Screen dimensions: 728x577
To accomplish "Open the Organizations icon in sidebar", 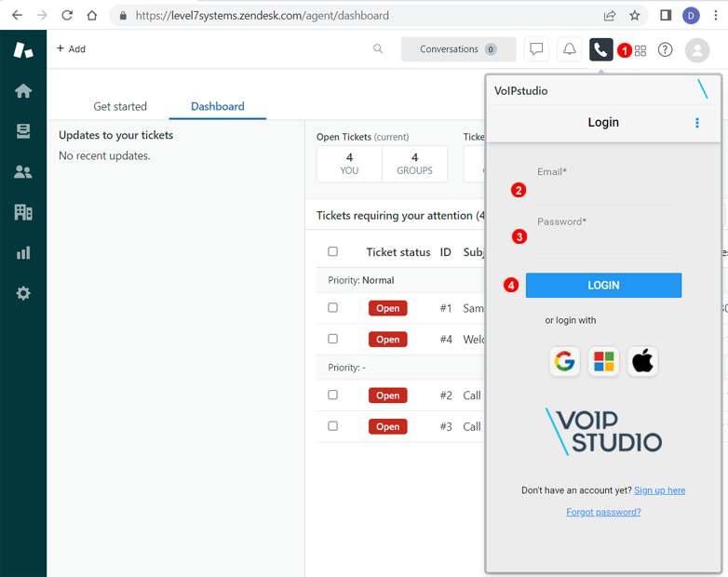I will pyautogui.click(x=23, y=212).
